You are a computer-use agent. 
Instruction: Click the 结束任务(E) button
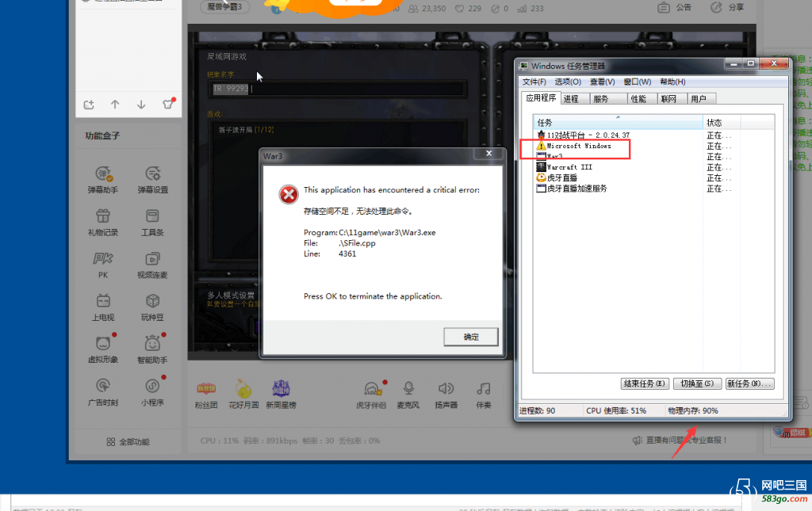pos(645,383)
